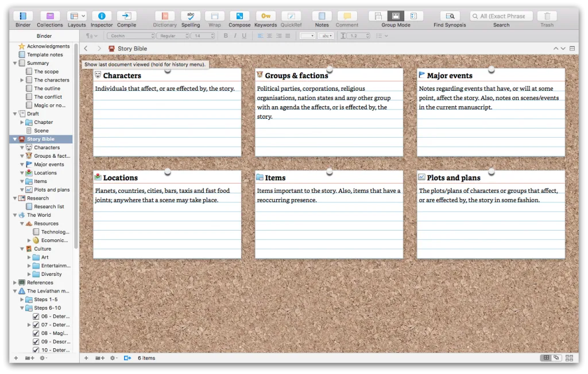Screen dimensions: 588x374
Task: Click the Find Synopsis icon
Action: coord(450,16)
